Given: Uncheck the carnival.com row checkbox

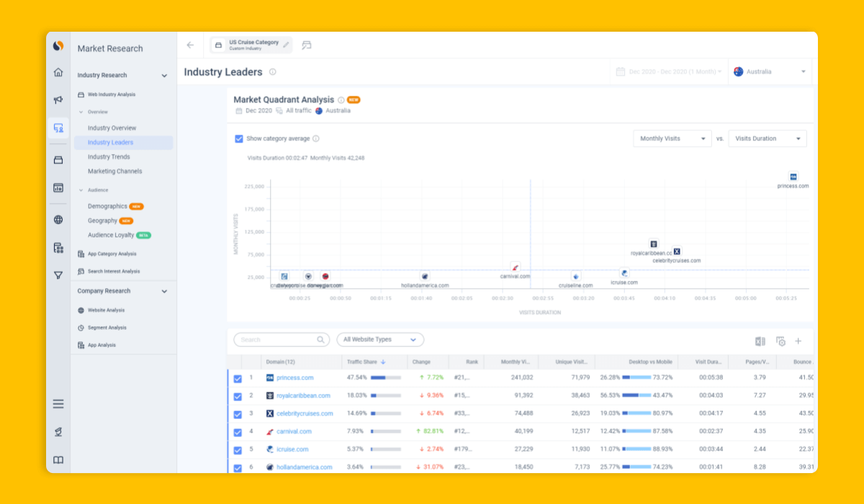Looking at the screenshot, I should click(238, 432).
